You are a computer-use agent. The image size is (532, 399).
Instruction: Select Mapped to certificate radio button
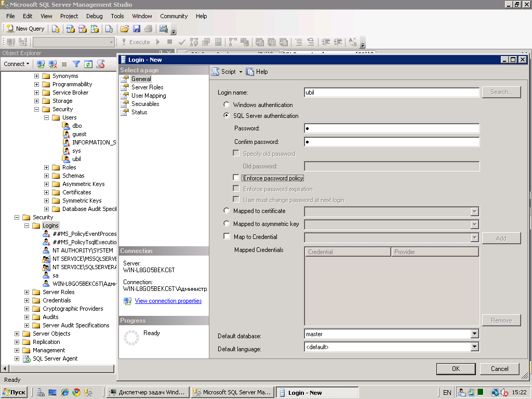(x=227, y=210)
